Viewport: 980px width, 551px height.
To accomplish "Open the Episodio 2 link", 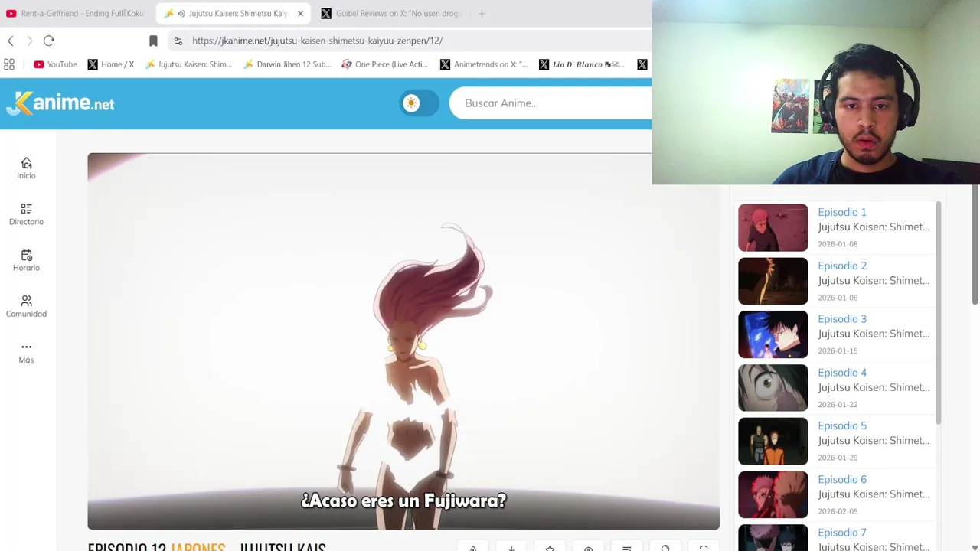I will (842, 266).
